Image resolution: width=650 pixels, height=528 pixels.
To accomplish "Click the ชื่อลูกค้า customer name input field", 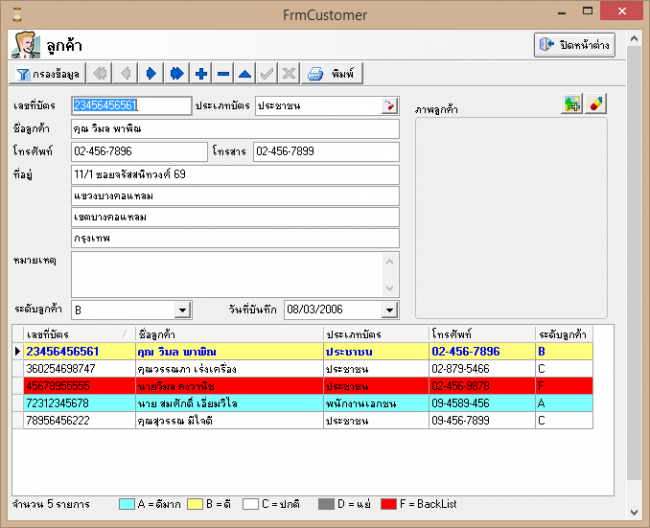I will tap(235, 129).
